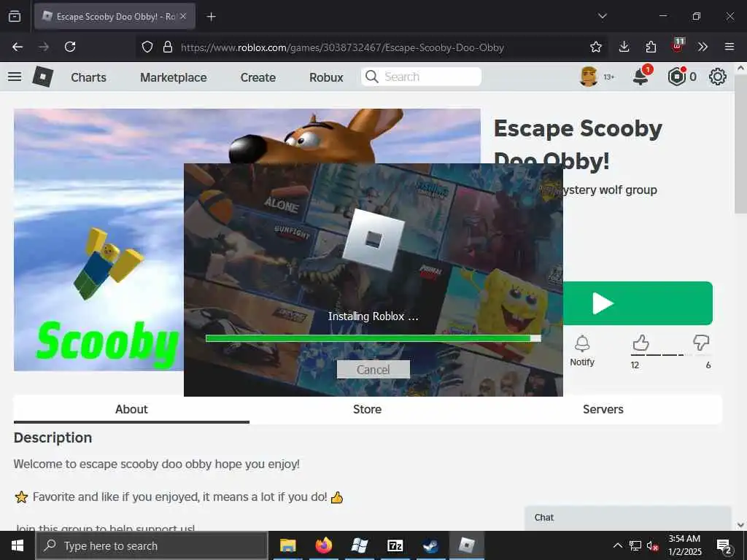Expand the list all tabs dropdown arrow
Screen dimensions: 747x560
(602, 16)
